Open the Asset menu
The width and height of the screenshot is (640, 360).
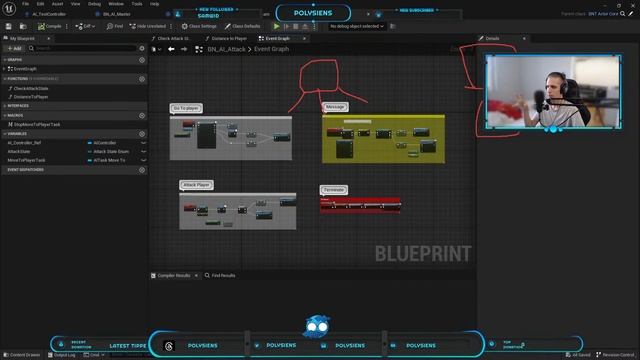57,4
